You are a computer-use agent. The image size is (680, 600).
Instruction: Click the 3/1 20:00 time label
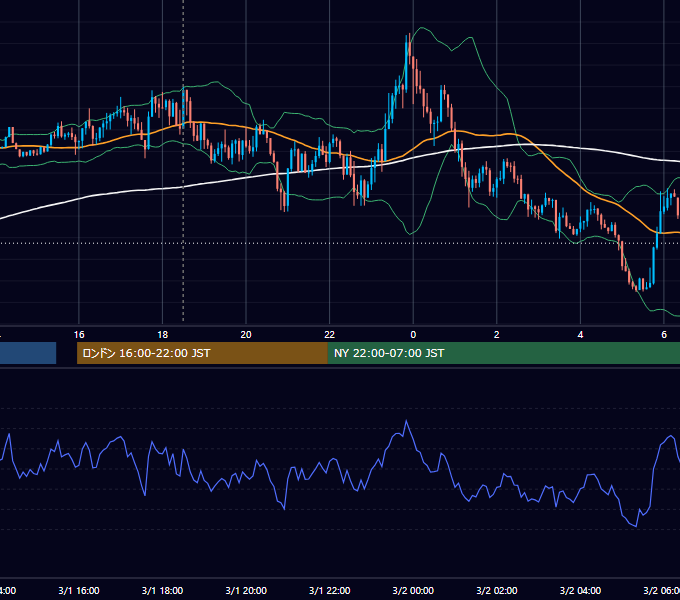(246, 590)
